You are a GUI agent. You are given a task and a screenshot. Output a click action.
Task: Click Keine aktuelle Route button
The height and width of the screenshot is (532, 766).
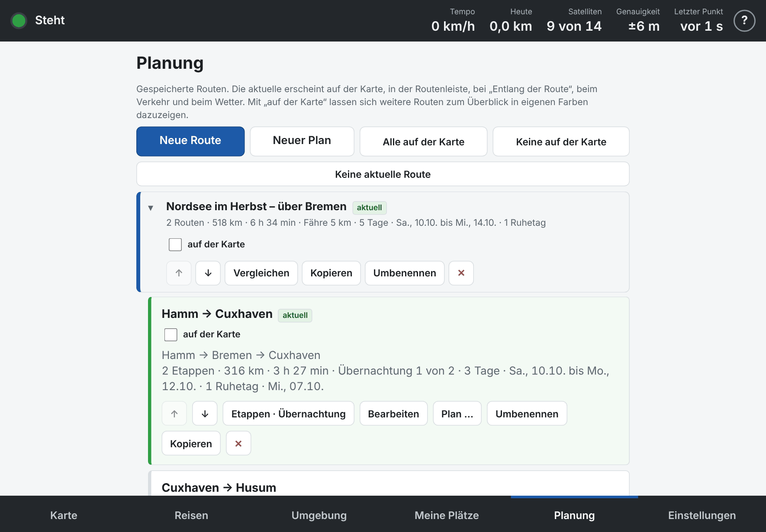point(383,174)
